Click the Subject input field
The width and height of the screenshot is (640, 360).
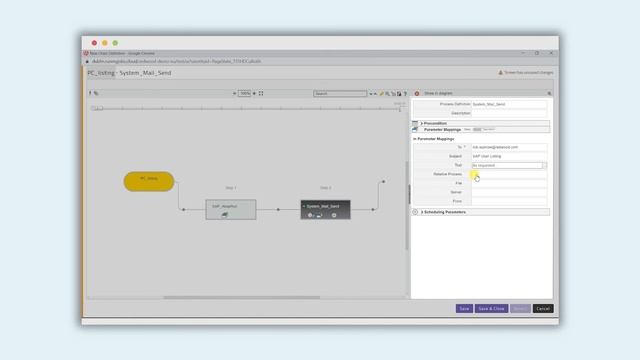point(509,156)
